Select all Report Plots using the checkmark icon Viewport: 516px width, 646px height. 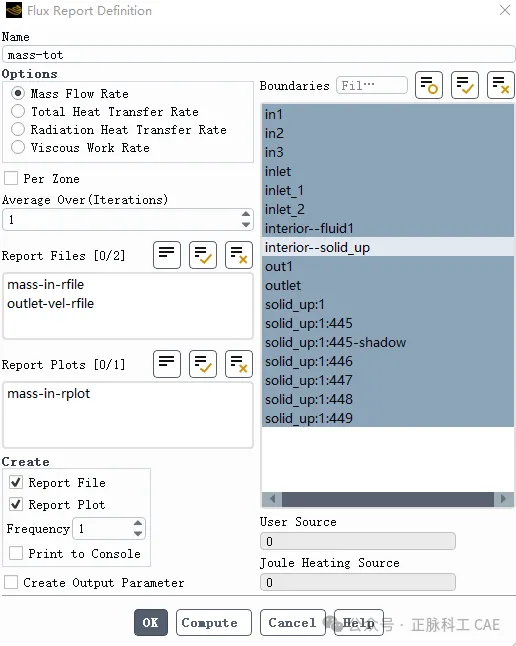pos(202,364)
